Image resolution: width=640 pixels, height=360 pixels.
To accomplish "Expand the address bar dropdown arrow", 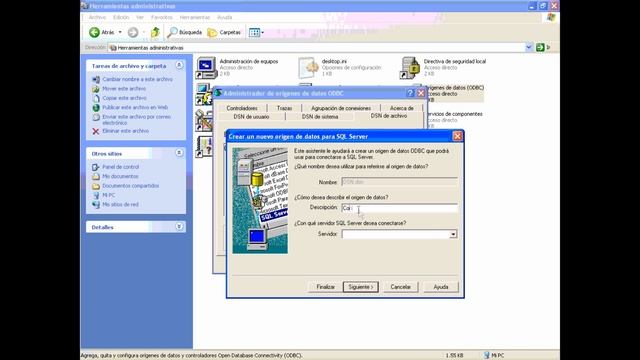I will tap(529, 47).
